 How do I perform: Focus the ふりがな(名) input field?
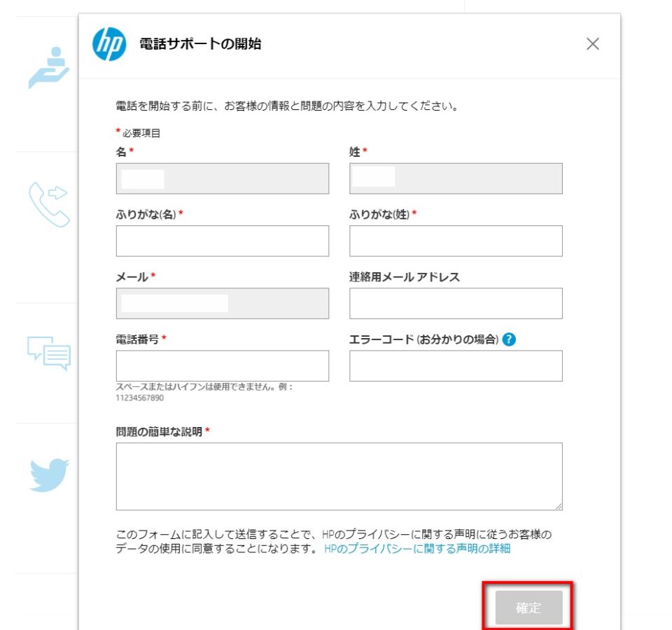coord(223,241)
